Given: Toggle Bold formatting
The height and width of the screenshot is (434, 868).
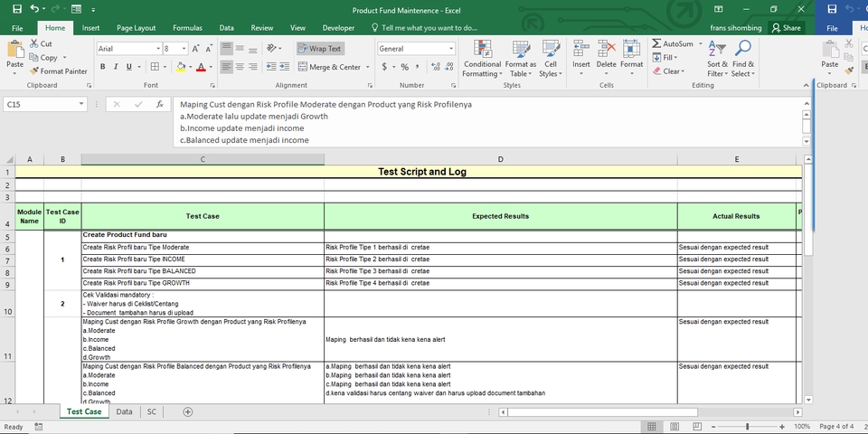Looking at the screenshot, I should (x=103, y=67).
